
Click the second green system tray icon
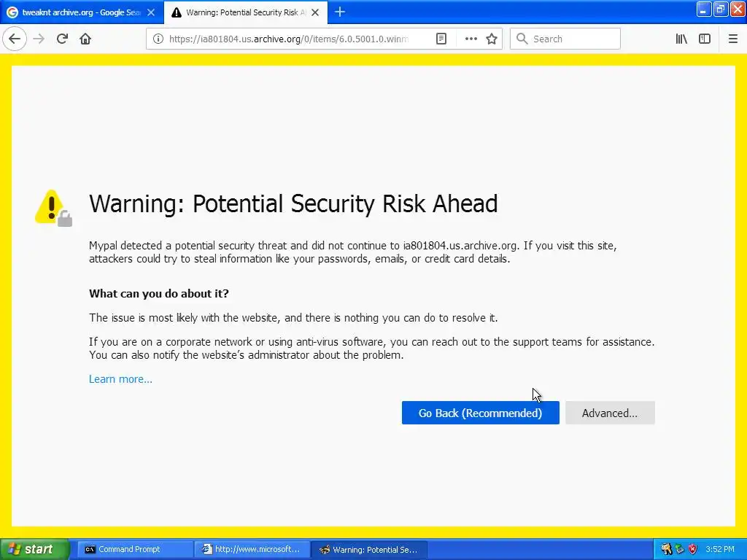point(680,550)
